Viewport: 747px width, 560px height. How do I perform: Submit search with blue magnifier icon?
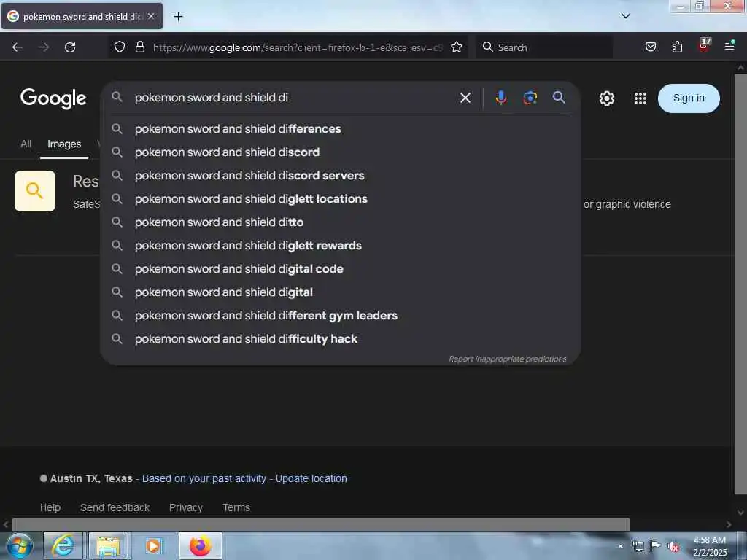[x=559, y=98]
